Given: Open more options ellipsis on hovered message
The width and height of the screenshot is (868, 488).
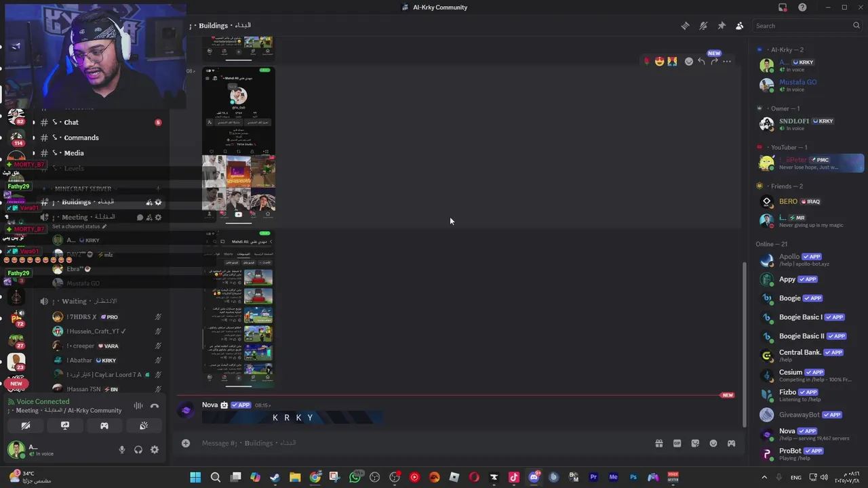Looking at the screenshot, I should [727, 62].
